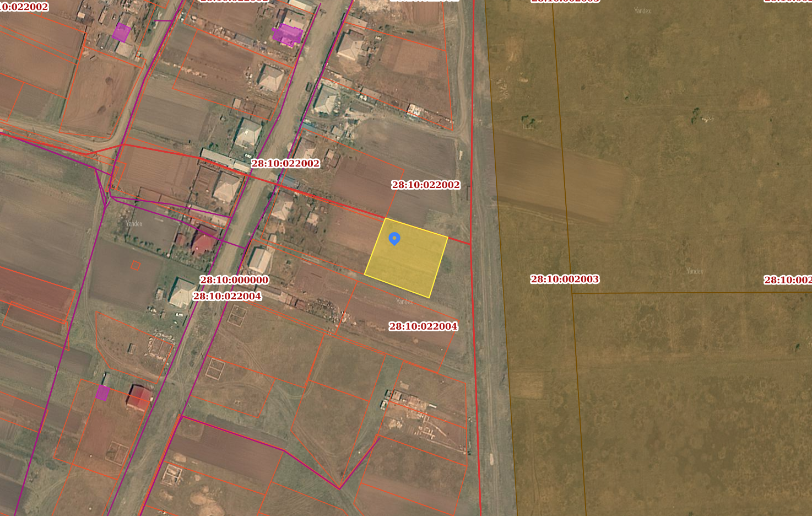Click 28:10:022002 label beside the long white-roofed shed
The image size is (812, 516).
285,163
